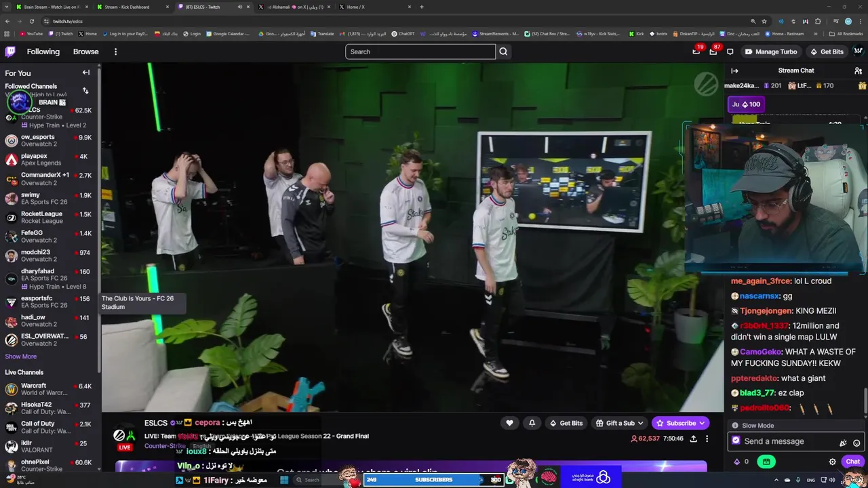
Task: Open the Counter-Strike category link
Action: tap(165, 446)
